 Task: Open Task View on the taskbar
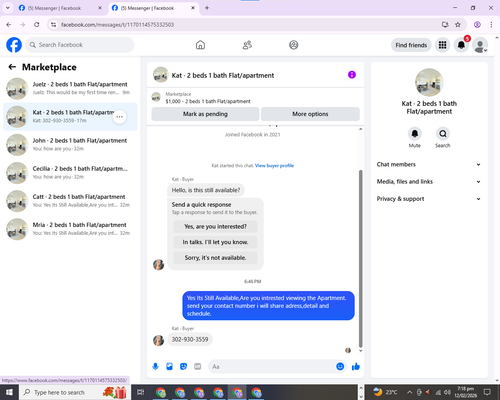pyautogui.click(x=141, y=392)
